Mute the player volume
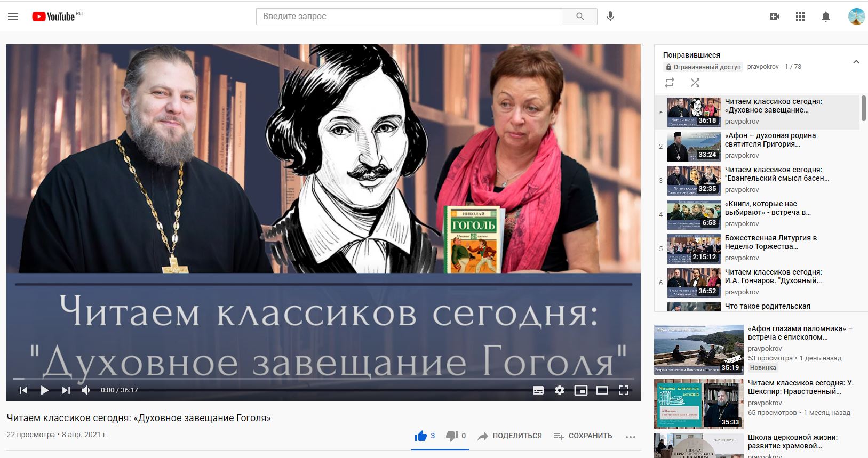This screenshot has height=458, width=868. click(85, 390)
